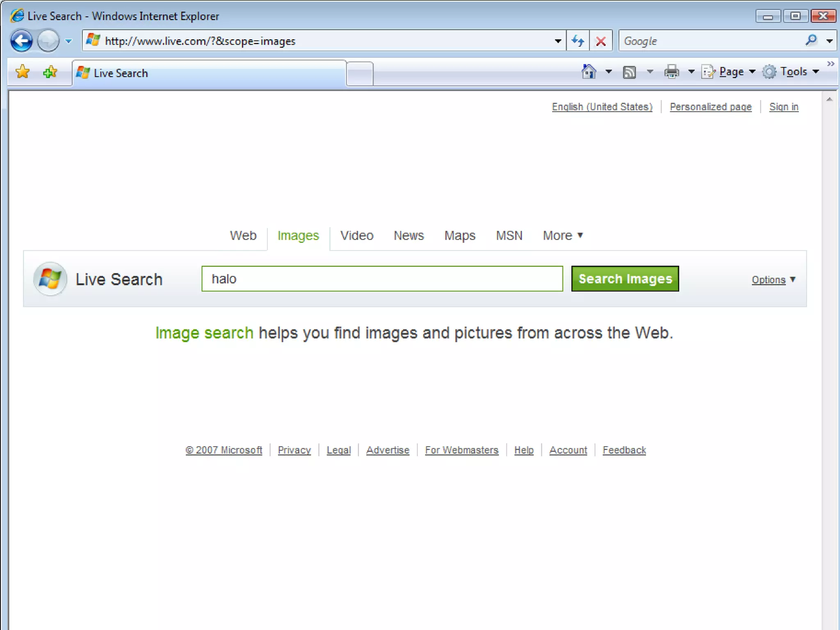Open the recent pages dropdown arrow
The image size is (840, 630).
coord(68,41)
